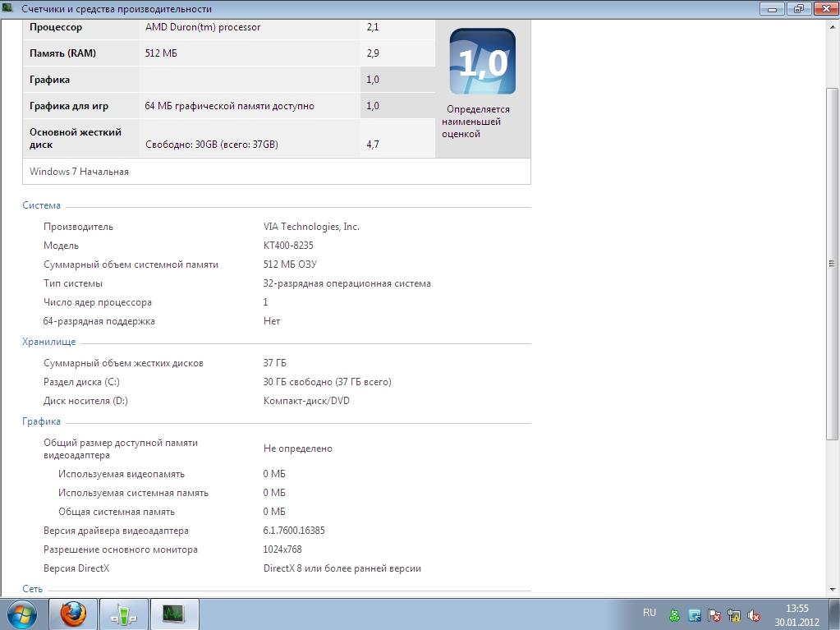Open the clock showing 13:55
This screenshot has width=840, height=630.
(x=796, y=615)
